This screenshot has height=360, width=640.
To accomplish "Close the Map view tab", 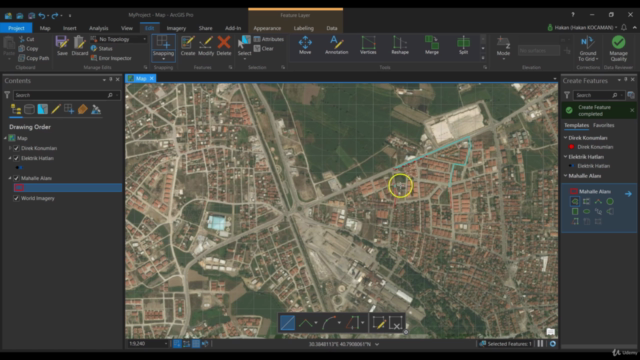I will pos(151,78).
